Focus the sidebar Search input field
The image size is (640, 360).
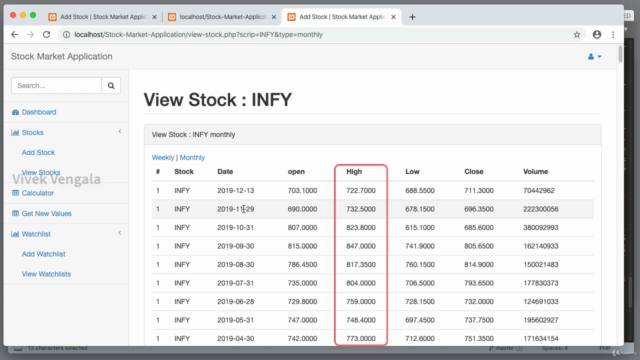(56, 86)
